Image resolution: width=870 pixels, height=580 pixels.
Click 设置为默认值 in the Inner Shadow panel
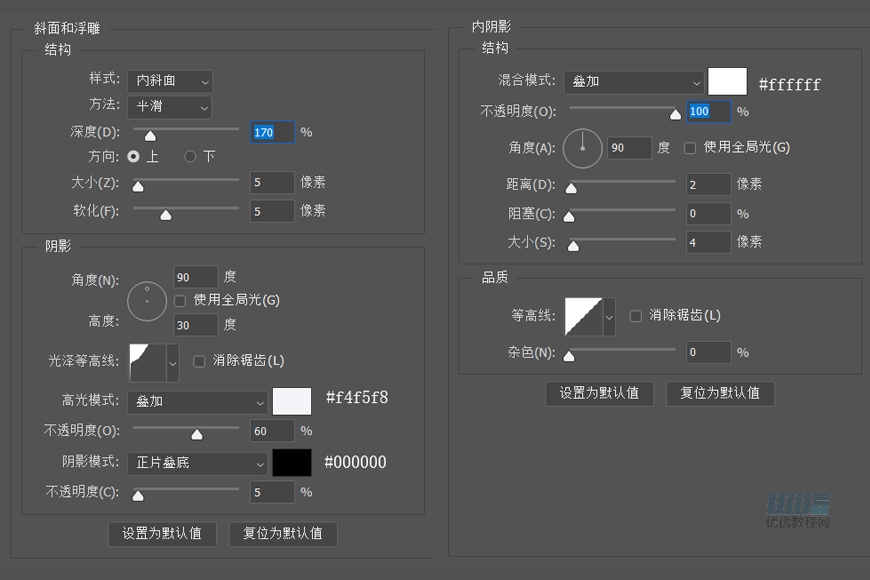coord(599,394)
